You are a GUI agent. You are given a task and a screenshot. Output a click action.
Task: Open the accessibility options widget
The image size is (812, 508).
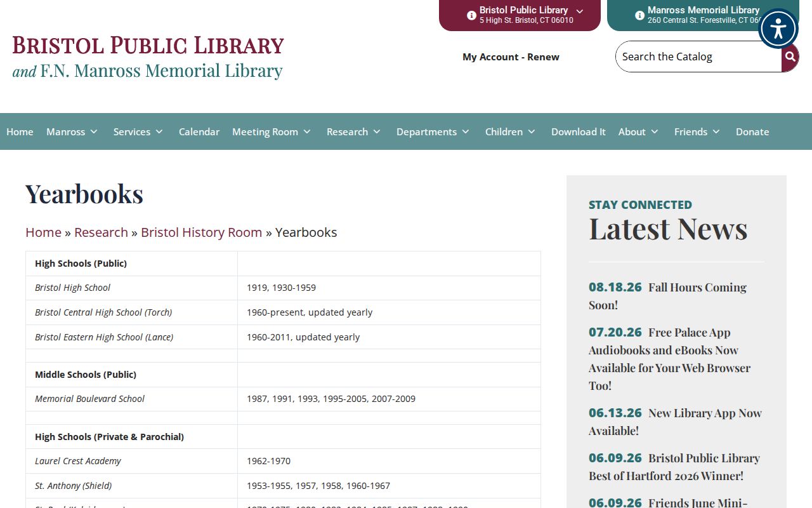pos(778,29)
